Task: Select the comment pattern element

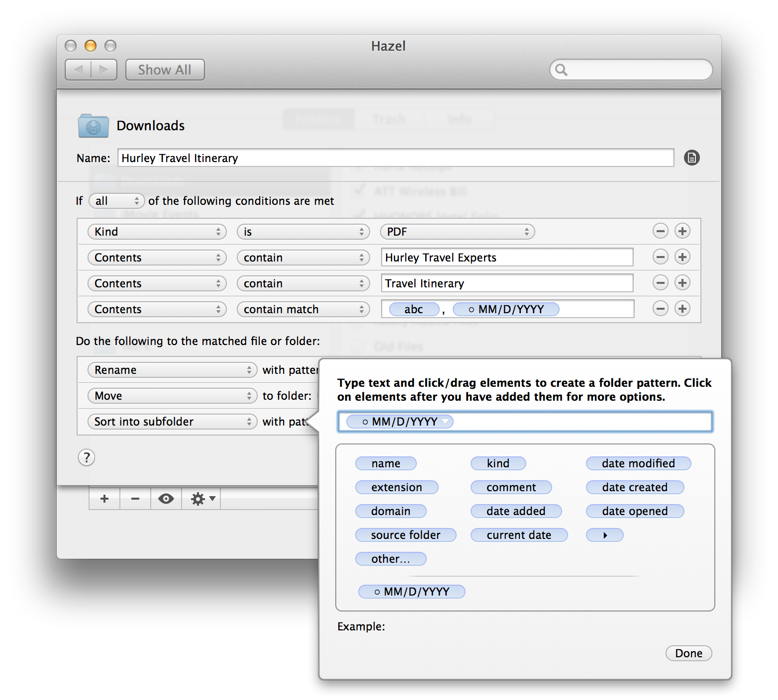Action: 511,487
